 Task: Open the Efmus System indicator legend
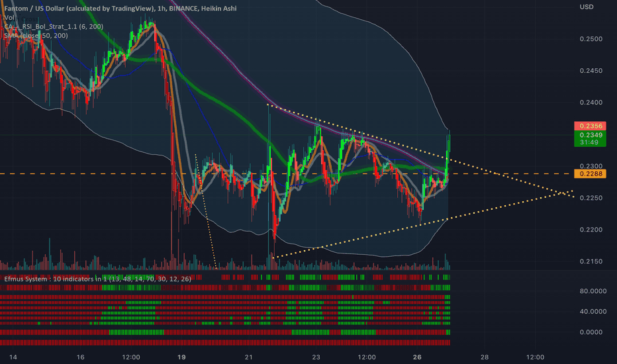pos(97,279)
